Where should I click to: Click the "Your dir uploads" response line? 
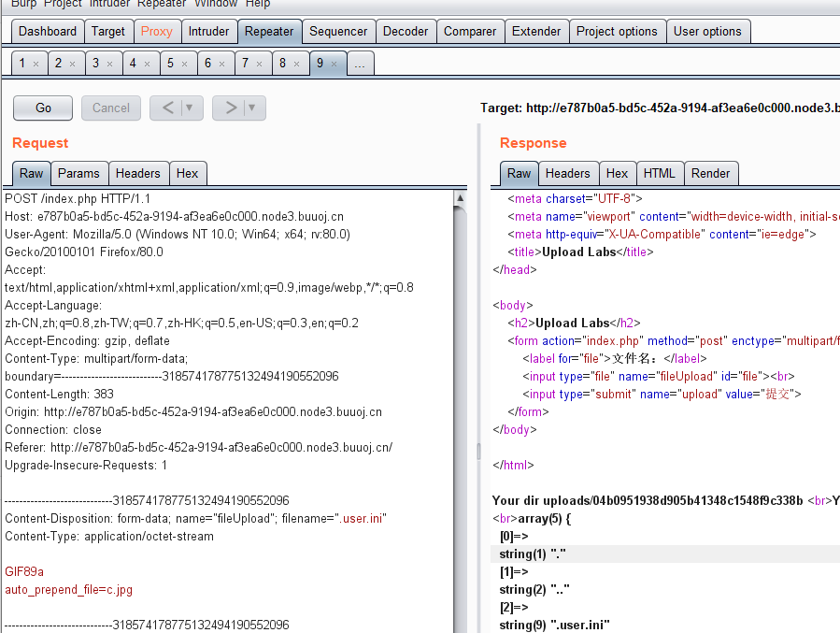[666, 500]
